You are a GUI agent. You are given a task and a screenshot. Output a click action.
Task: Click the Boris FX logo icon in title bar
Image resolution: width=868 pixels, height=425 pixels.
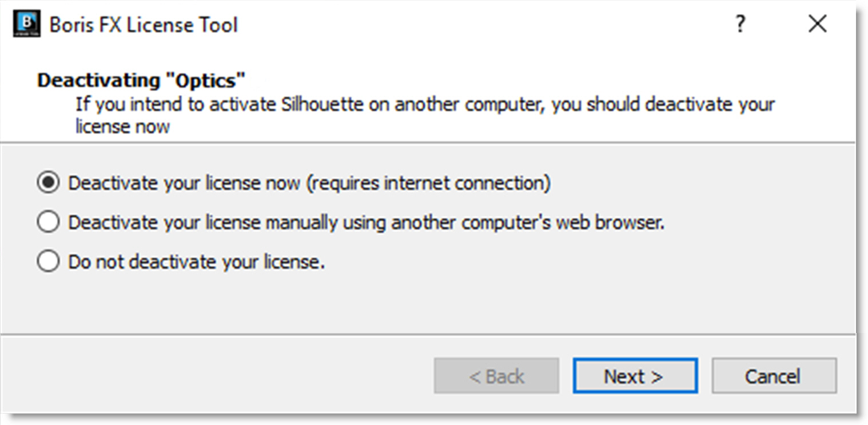(x=26, y=25)
